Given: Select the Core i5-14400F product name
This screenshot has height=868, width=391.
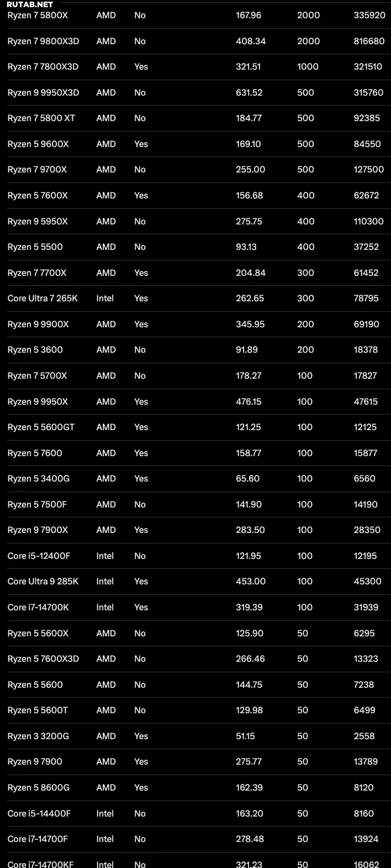Looking at the screenshot, I should tap(39, 814).
